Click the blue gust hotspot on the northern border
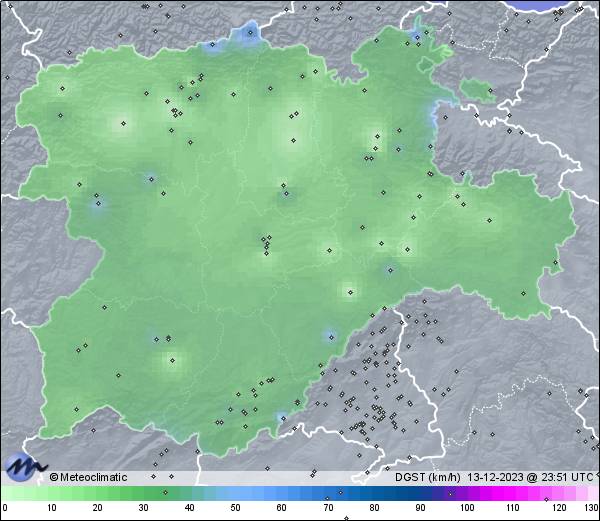 244,36
